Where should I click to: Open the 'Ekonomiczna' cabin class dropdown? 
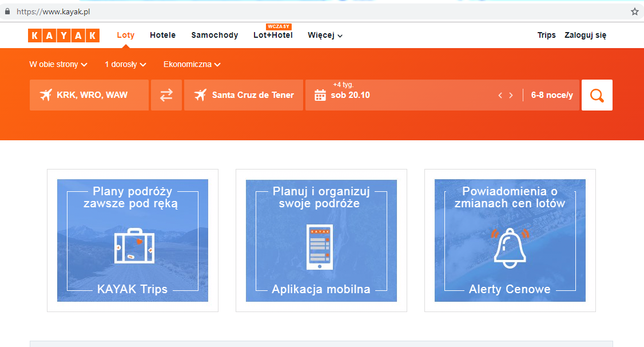[x=192, y=64]
